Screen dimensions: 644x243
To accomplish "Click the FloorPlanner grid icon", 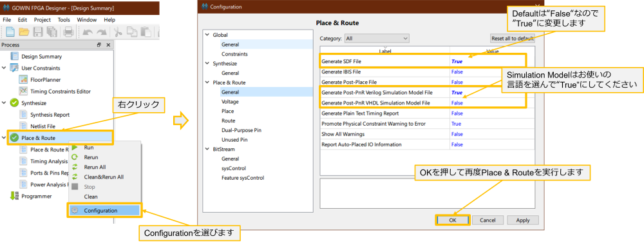I will pos(23,80).
